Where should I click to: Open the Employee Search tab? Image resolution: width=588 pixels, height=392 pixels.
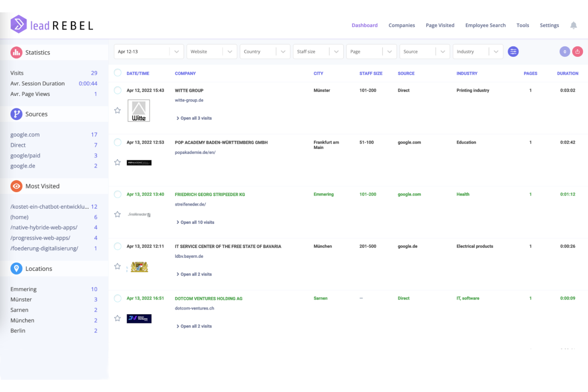pos(485,25)
